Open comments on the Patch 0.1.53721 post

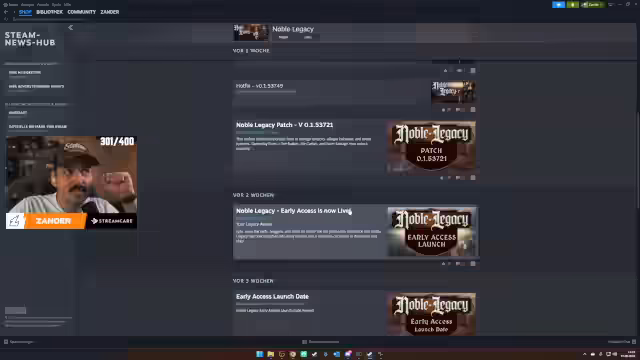coord(458,178)
